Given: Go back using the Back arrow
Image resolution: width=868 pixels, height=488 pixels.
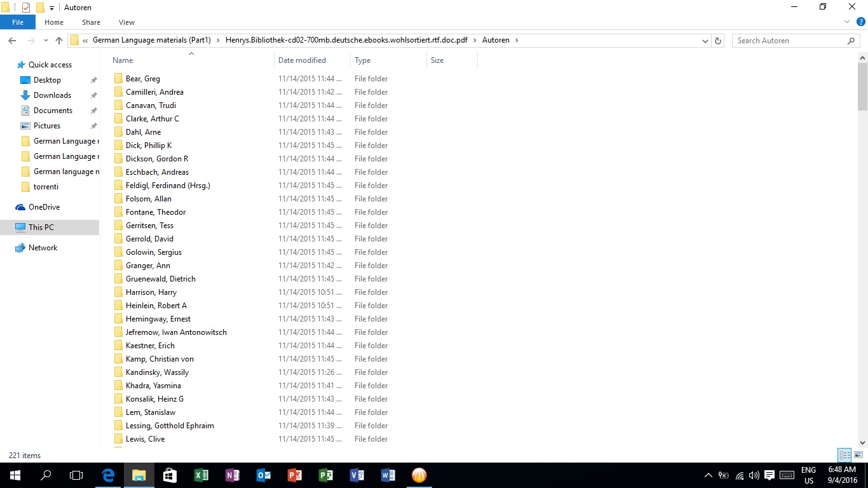Looking at the screenshot, I should [12, 40].
